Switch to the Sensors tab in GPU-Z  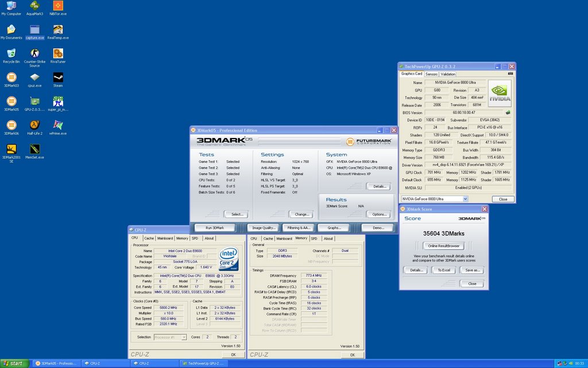pyautogui.click(x=431, y=74)
